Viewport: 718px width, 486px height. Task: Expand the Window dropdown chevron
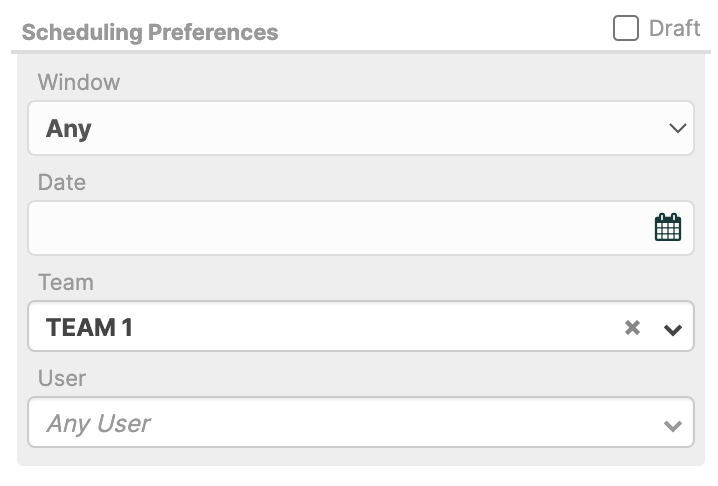point(677,128)
